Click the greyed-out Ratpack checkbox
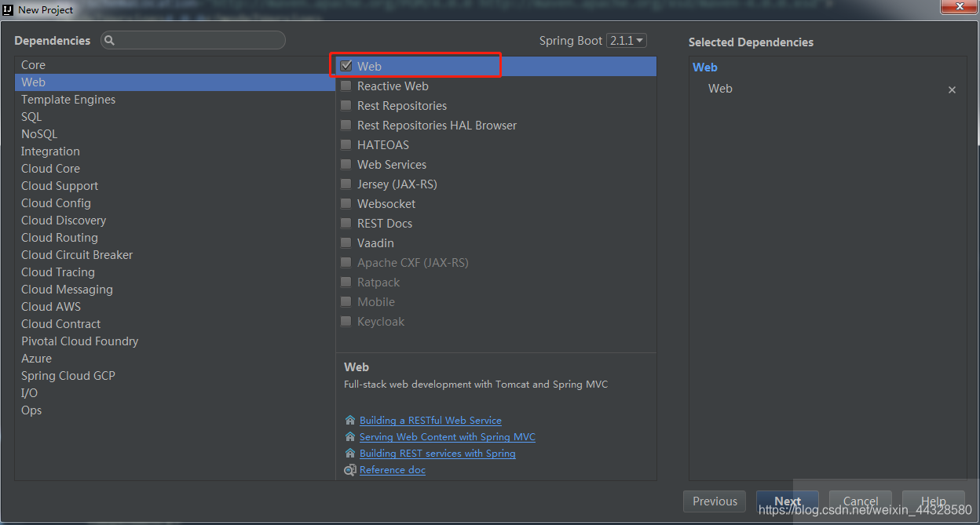Image resolution: width=980 pixels, height=525 pixels. 346,282
